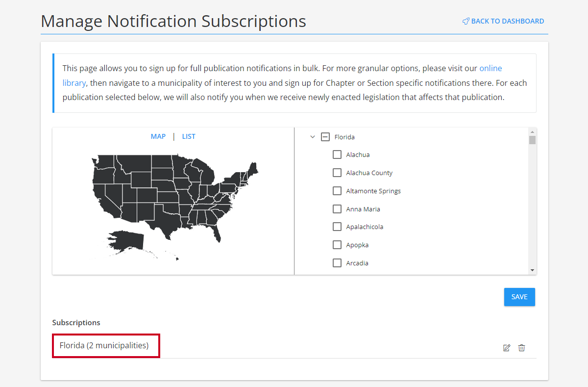Select Texas on the US map

coord(166,222)
